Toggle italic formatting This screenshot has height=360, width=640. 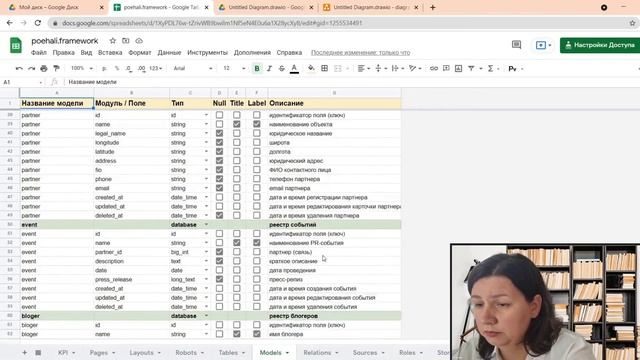pyautogui.click(x=269, y=69)
